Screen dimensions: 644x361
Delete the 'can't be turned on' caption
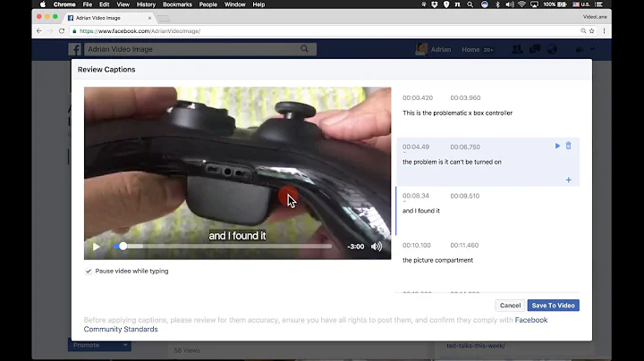click(569, 146)
